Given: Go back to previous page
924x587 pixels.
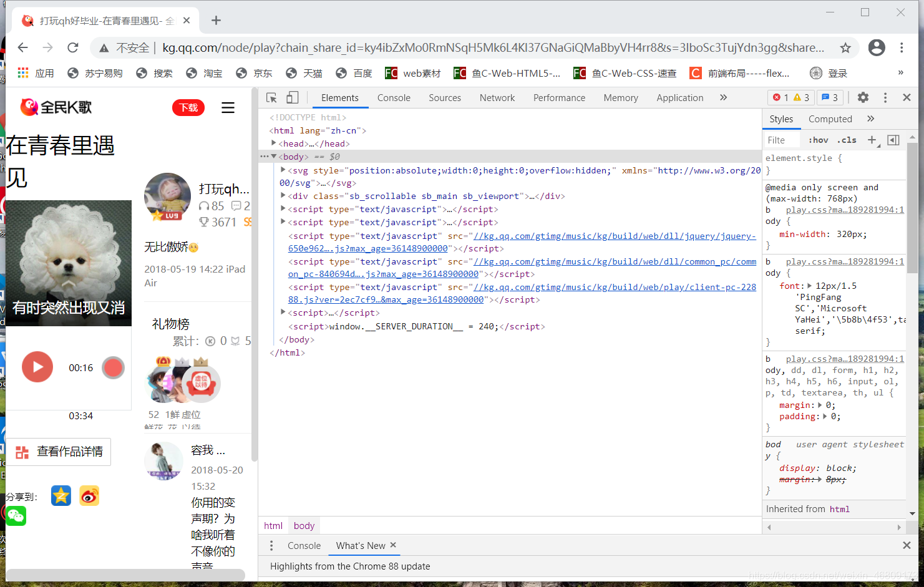Looking at the screenshot, I should point(23,47).
